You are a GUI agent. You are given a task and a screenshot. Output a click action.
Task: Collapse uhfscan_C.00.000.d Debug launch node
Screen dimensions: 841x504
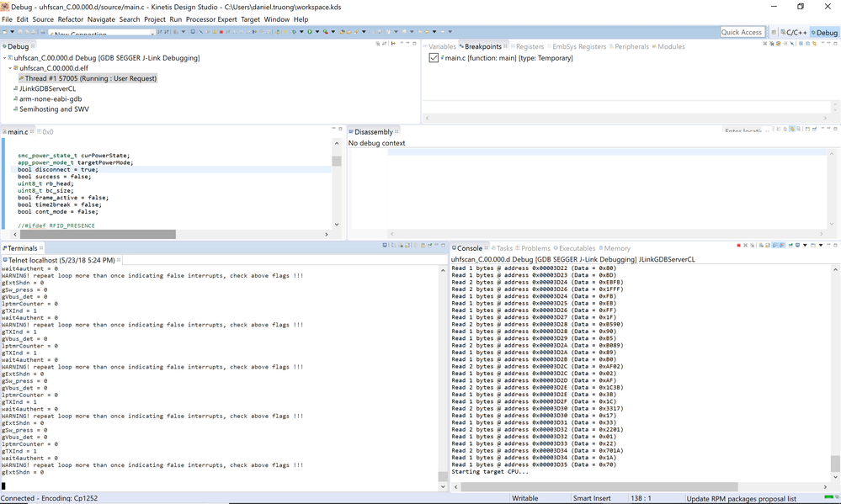click(4, 58)
